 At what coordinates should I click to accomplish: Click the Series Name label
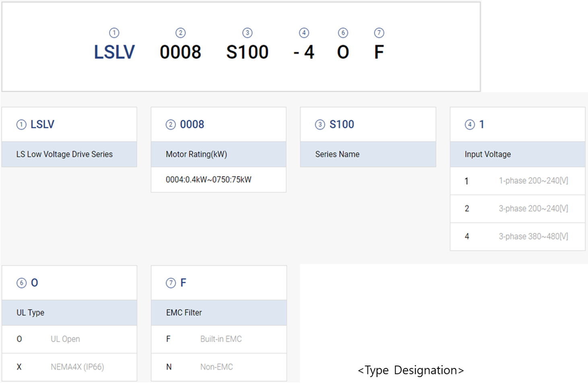pyautogui.click(x=337, y=154)
